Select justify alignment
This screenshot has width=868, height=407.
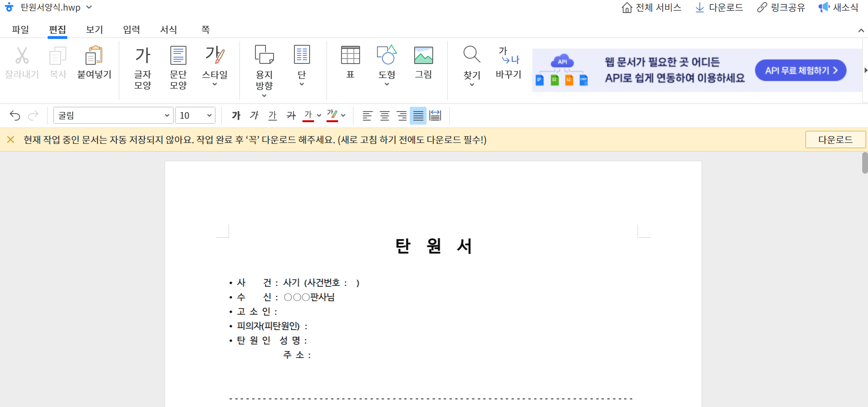point(418,115)
